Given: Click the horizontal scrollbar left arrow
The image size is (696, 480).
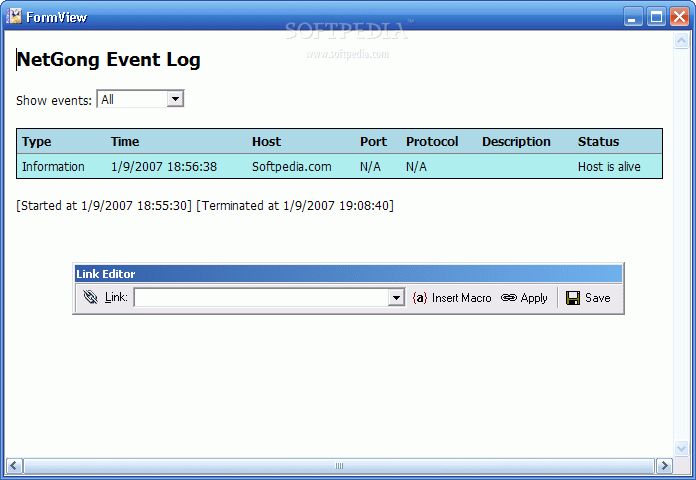Looking at the screenshot, I should [14, 466].
